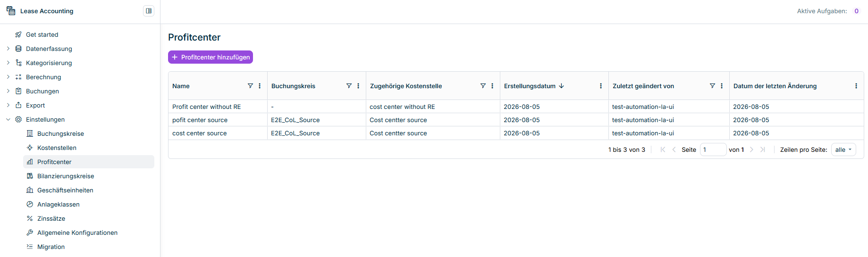This screenshot has width=868, height=257.
Task: Click the Buchungen clipboard icon
Action: point(18,91)
